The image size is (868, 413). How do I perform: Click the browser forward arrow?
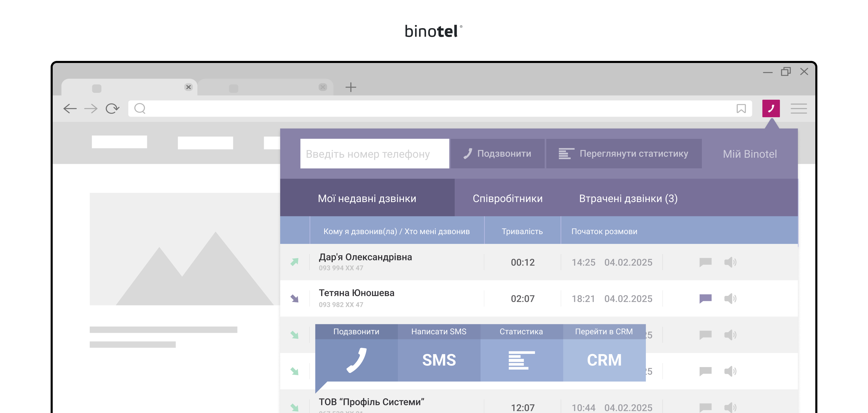point(91,108)
